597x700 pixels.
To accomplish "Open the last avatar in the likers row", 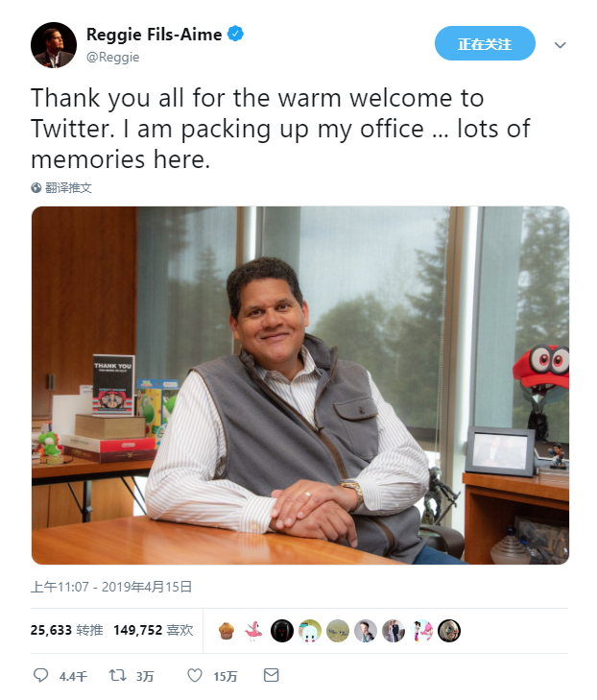I will 449,630.
